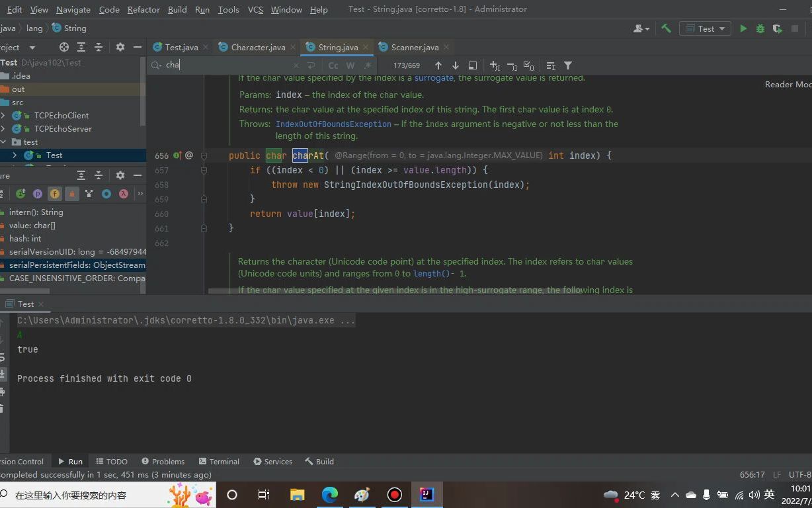Toggle show lambdas in Structure
The image size is (812, 508).
click(x=124, y=194)
